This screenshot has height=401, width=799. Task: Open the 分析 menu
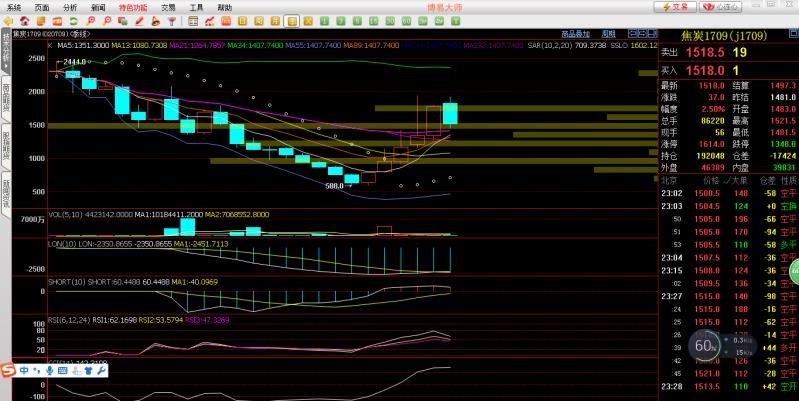tap(70, 8)
